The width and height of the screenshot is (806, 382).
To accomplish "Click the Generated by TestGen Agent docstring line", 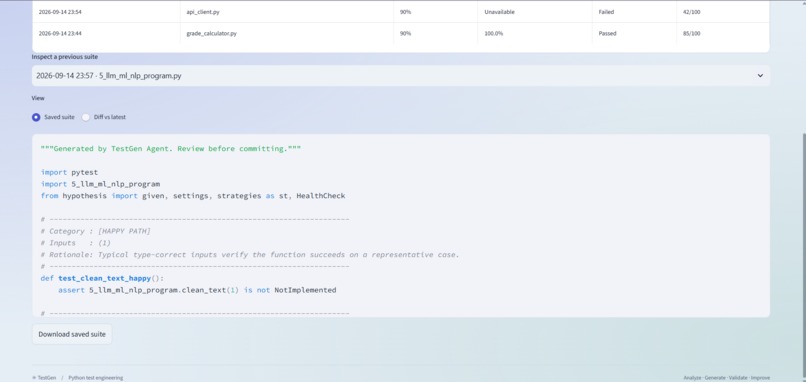I will [171, 149].
